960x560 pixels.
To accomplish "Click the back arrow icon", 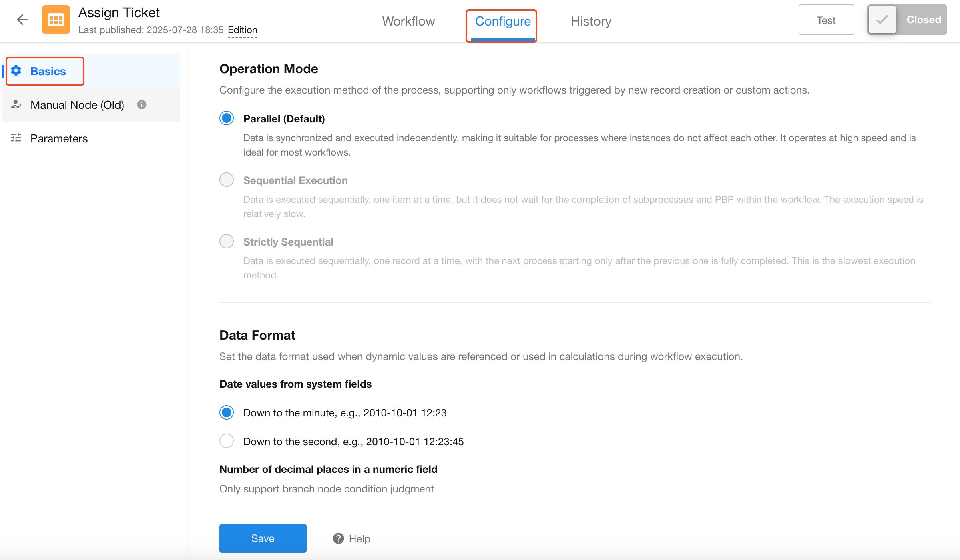I will 22,20.
